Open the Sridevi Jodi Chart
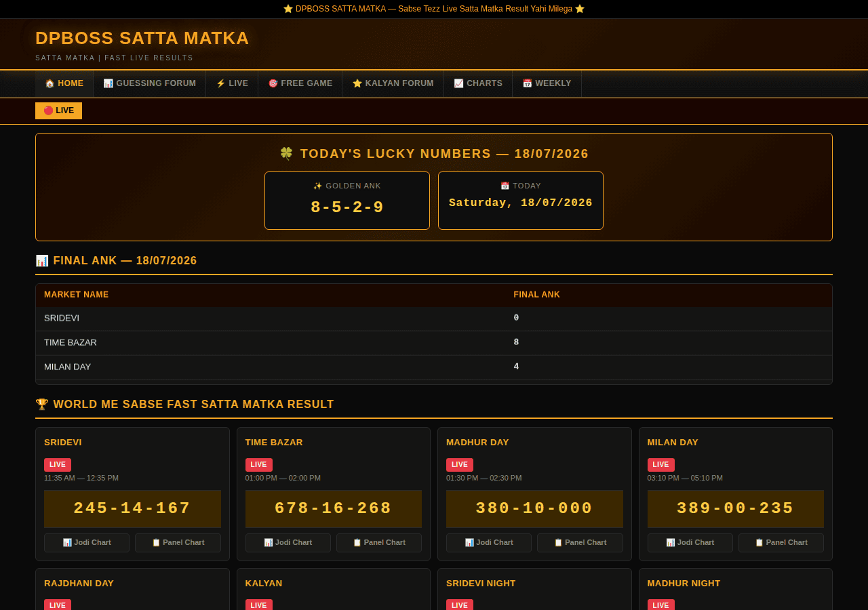 tap(87, 542)
